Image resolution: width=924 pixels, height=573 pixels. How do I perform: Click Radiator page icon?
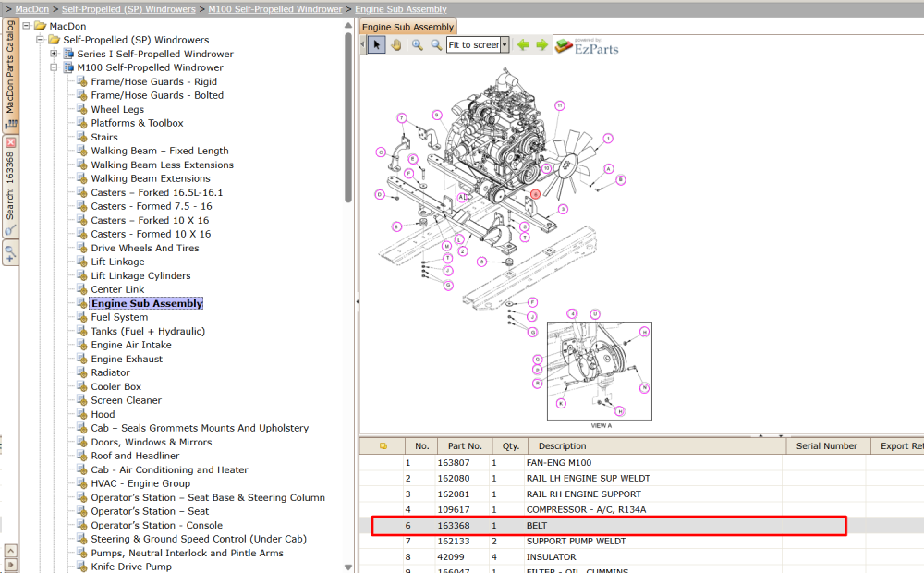[82, 372]
